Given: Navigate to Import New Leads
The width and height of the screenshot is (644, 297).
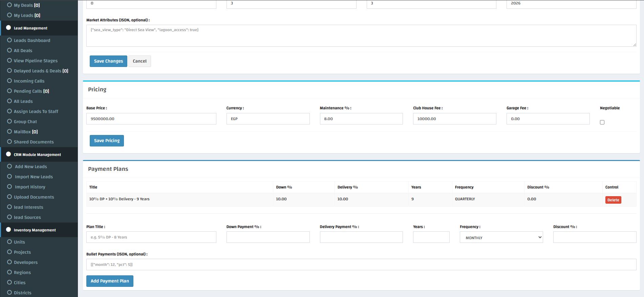Looking at the screenshot, I should coord(34,177).
